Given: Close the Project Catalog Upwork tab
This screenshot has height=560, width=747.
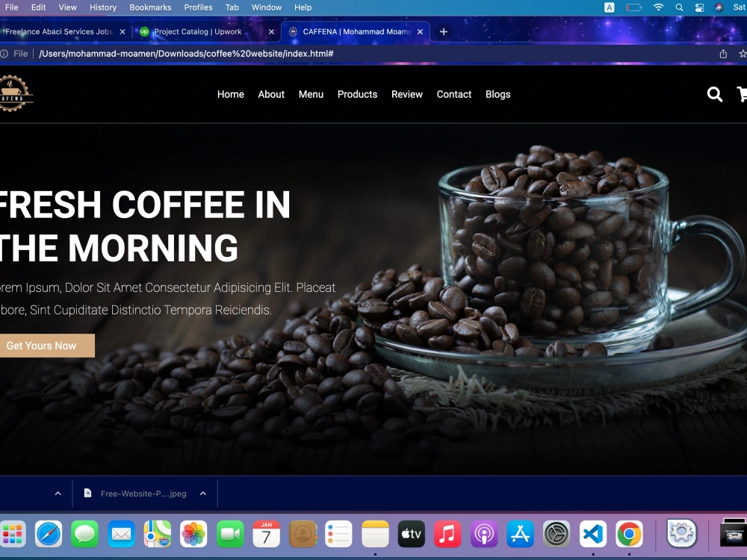Looking at the screenshot, I should tap(271, 32).
